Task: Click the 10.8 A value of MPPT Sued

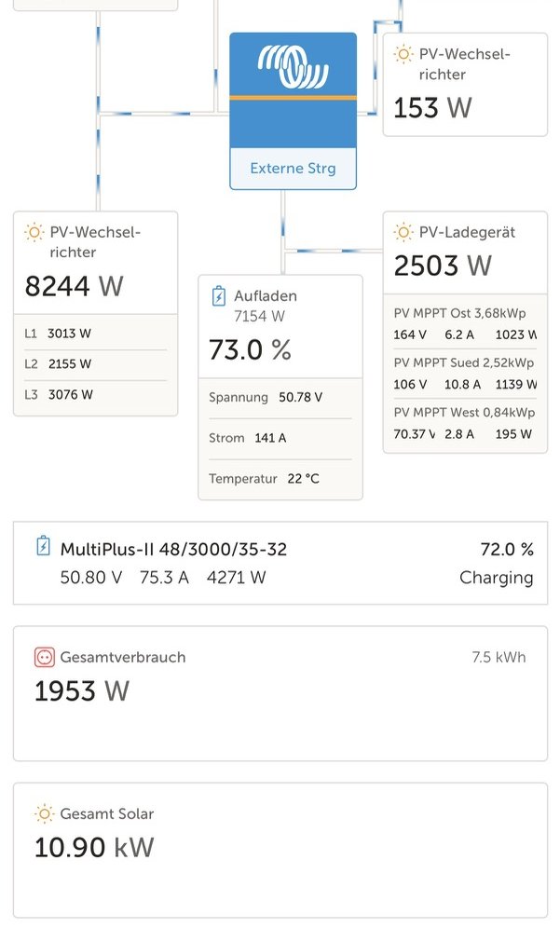Action: pyautogui.click(x=462, y=385)
